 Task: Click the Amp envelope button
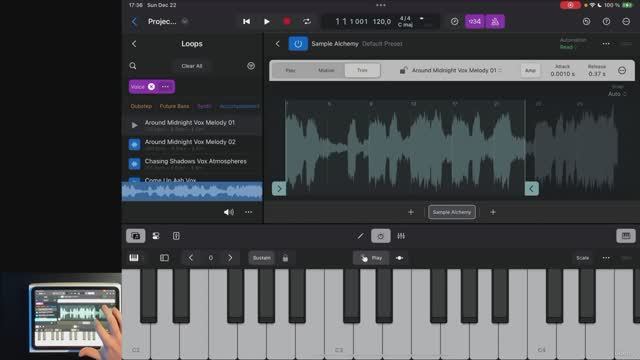530,70
